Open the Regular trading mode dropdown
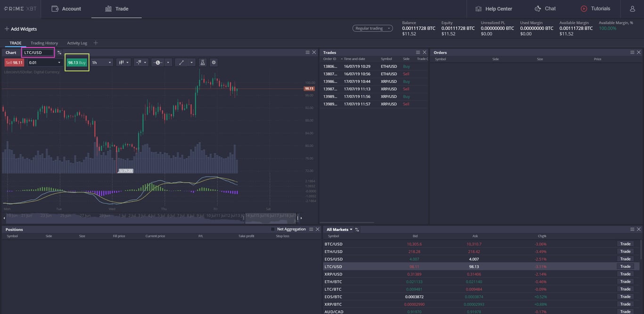Image resolution: width=644 pixels, height=314 pixels. [x=372, y=28]
